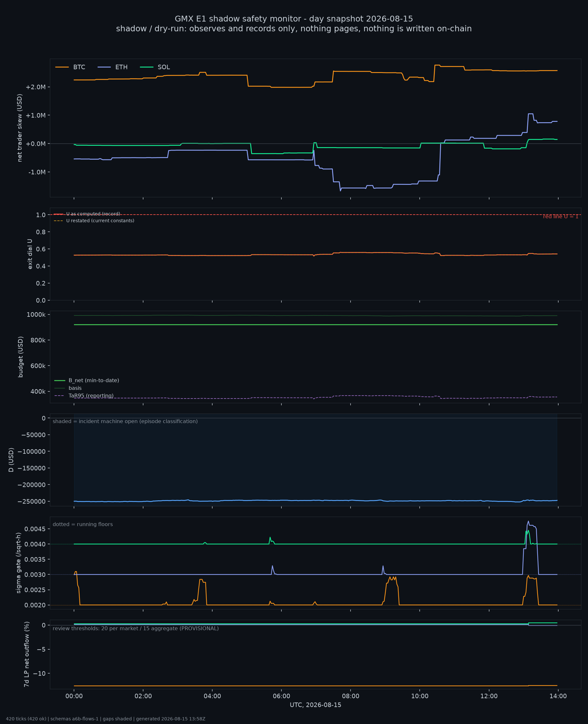Click the "600k" budget tick label
The width and height of the screenshot is (588, 724).
coord(38,366)
